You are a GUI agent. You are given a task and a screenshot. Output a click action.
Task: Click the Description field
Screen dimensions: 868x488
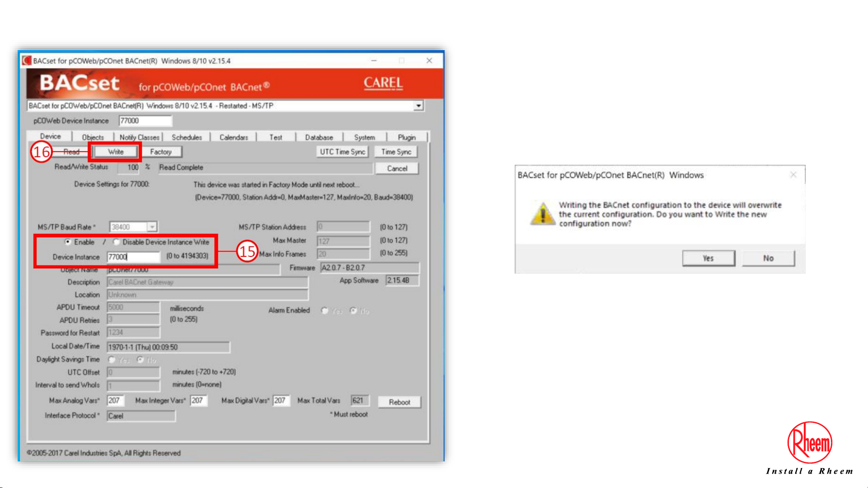(207, 282)
